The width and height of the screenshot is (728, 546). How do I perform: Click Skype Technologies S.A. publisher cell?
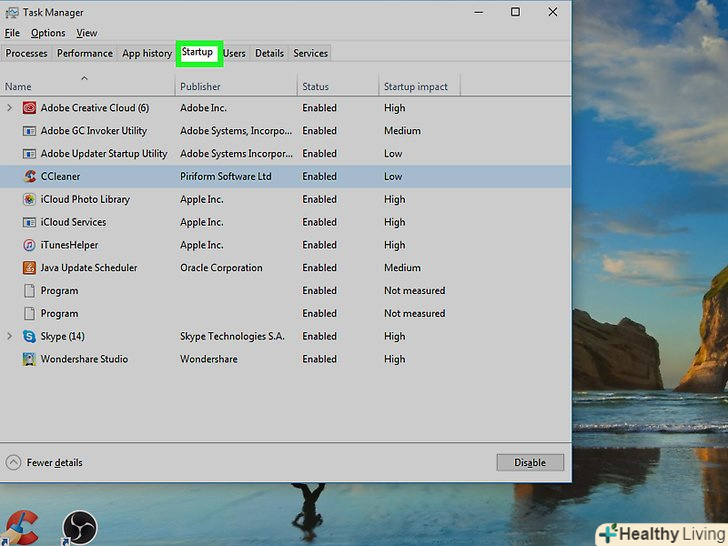click(x=232, y=336)
